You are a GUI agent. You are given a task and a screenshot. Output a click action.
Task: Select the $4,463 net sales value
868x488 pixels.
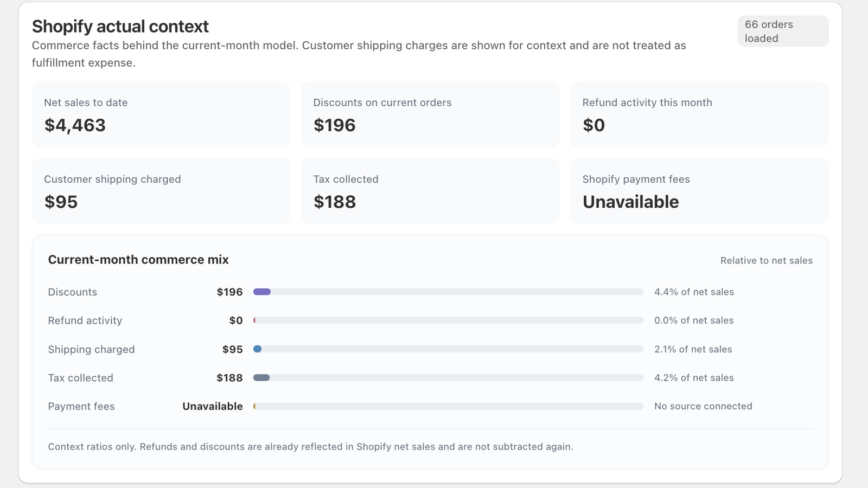[75, 125]
